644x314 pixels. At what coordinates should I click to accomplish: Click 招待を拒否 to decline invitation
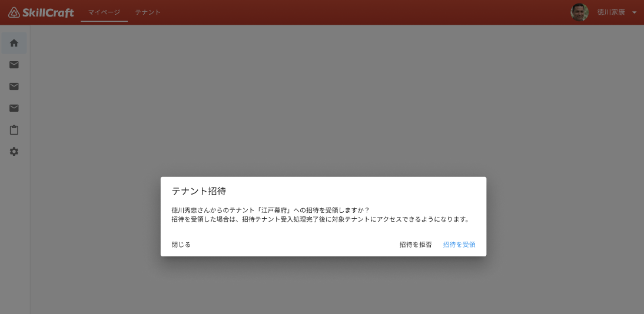[x=416, y=245]
